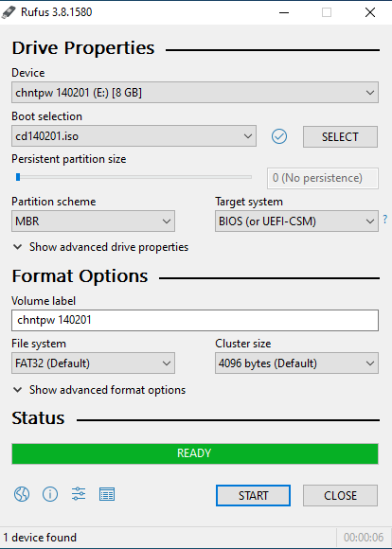Click the CLOSE button
This screenshot has width=392, height=549.
coord(340,495)
